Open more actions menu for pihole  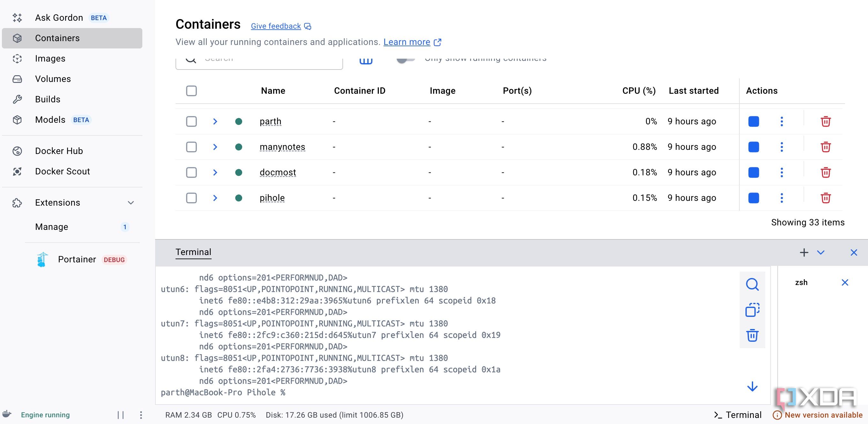[x=782, y=198]
